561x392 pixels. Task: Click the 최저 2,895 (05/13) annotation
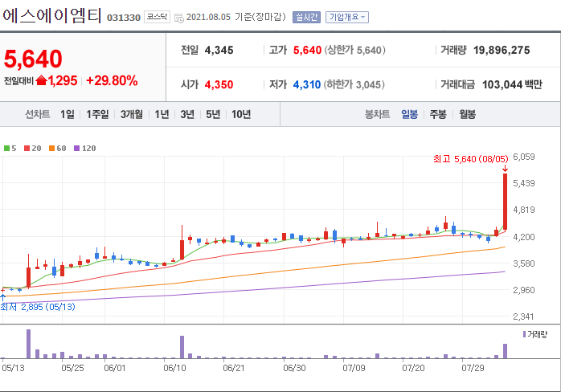tap(38, 307)
